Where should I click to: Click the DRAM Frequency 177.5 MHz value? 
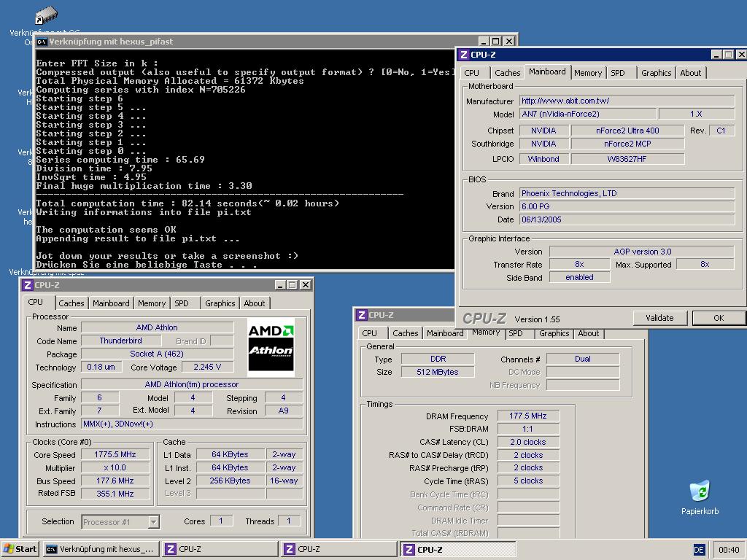click(x=528, y=416)
